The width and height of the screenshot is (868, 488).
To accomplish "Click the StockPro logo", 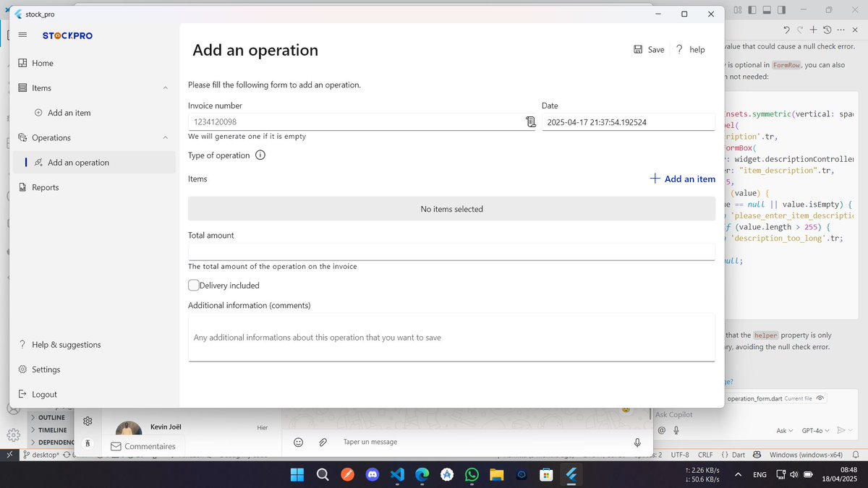I will pos(67,35).
